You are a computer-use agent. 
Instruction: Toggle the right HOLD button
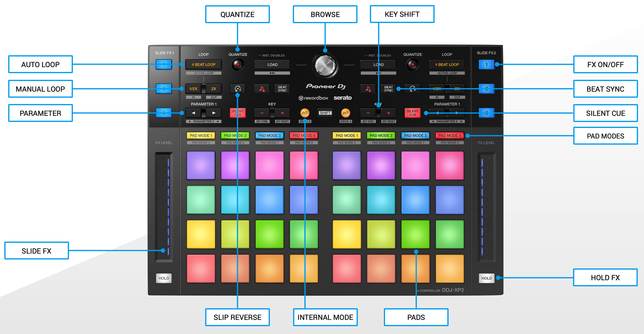point(486,278)
